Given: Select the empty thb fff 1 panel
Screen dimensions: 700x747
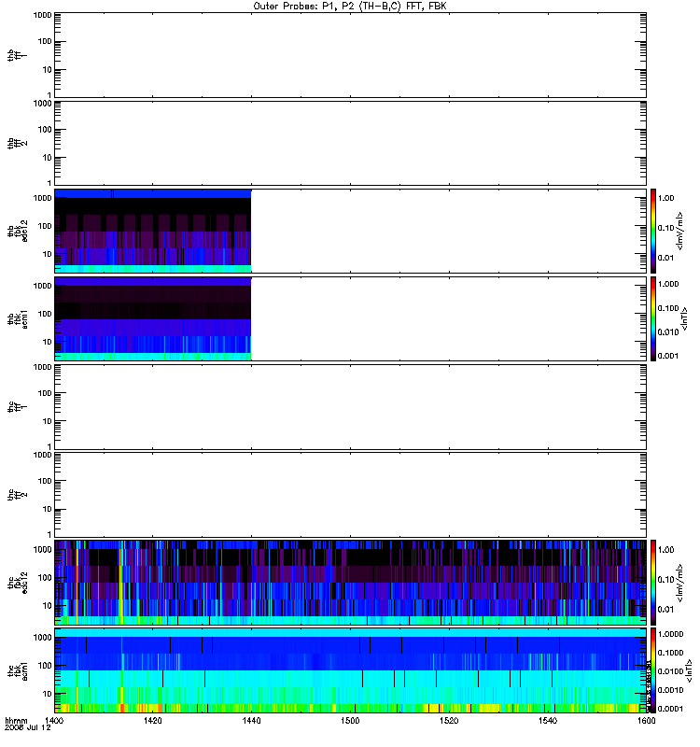Looking at the screenshot, I should point(350,55).
